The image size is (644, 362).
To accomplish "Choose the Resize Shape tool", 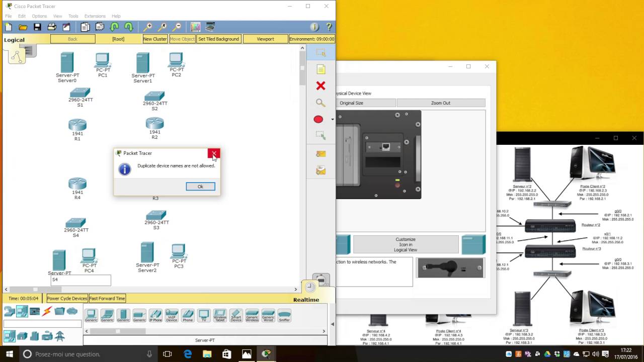I will [x=320, y=135].
